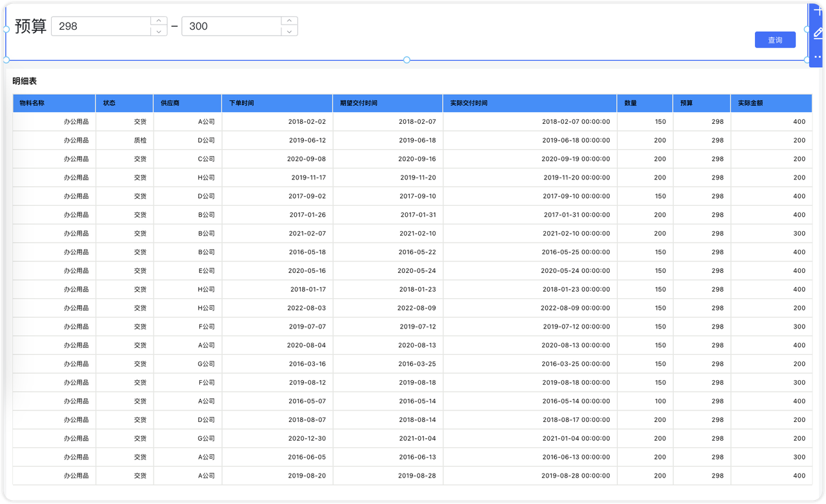
Task: Select order date cell 2017-01-26
Action: coord(277,215)
